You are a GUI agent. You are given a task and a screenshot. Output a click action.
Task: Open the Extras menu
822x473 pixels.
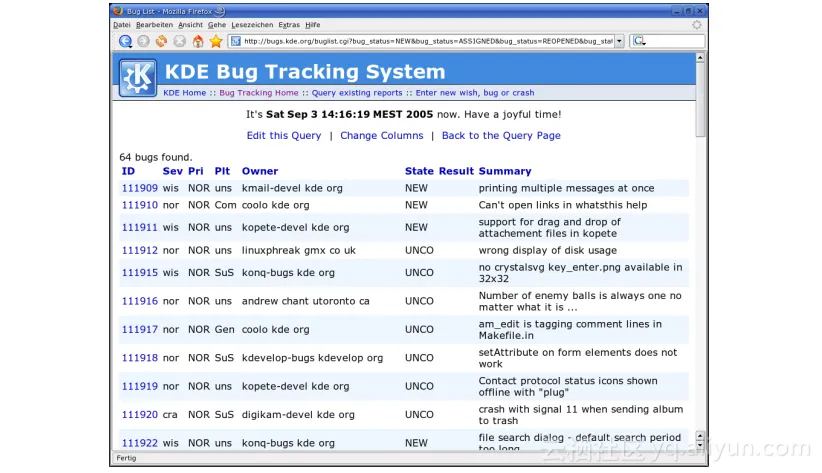289,25
